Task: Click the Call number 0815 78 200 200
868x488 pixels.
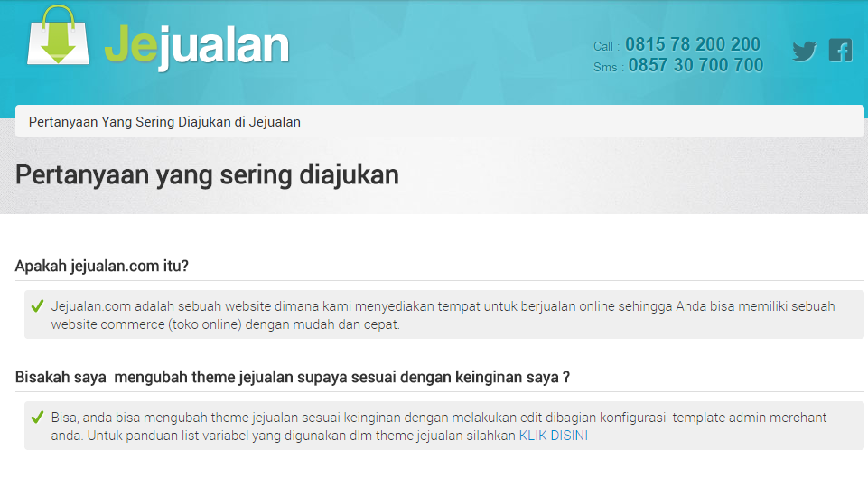Action: point(692,44)
